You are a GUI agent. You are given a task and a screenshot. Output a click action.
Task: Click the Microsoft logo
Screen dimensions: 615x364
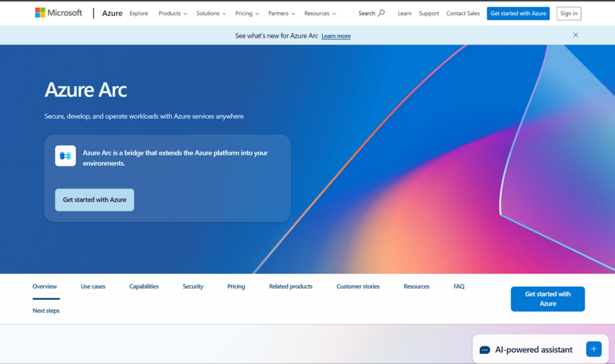[58, 13]
